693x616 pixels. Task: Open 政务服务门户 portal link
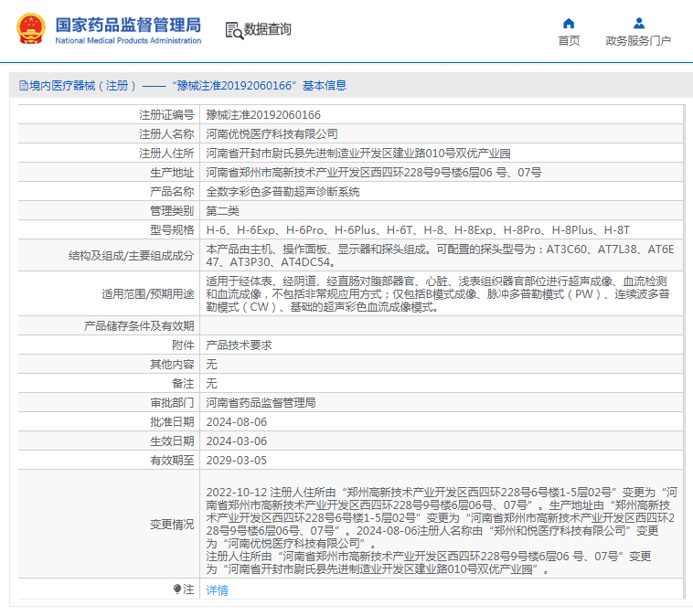(x=638, y=40)
